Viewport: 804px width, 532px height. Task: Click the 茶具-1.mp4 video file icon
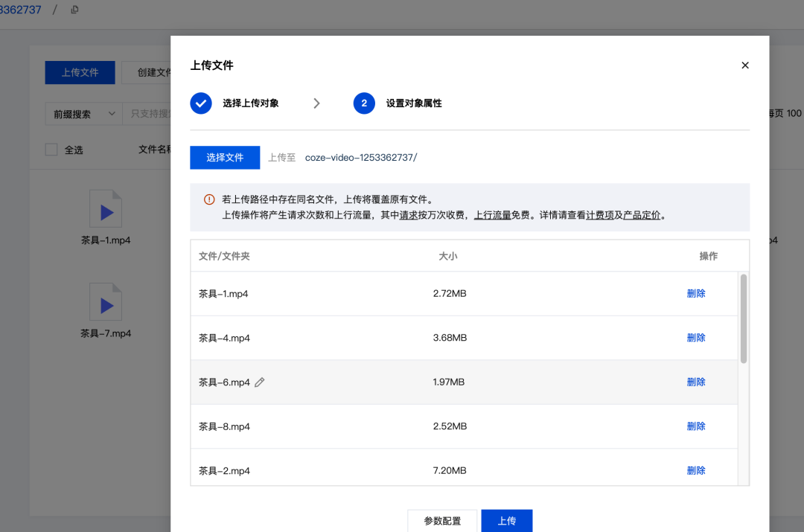106,208
